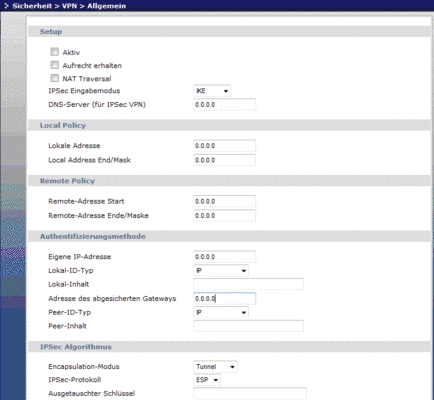Expand the Lokal-ID-Typ dropdown

(x=221, y=271)
